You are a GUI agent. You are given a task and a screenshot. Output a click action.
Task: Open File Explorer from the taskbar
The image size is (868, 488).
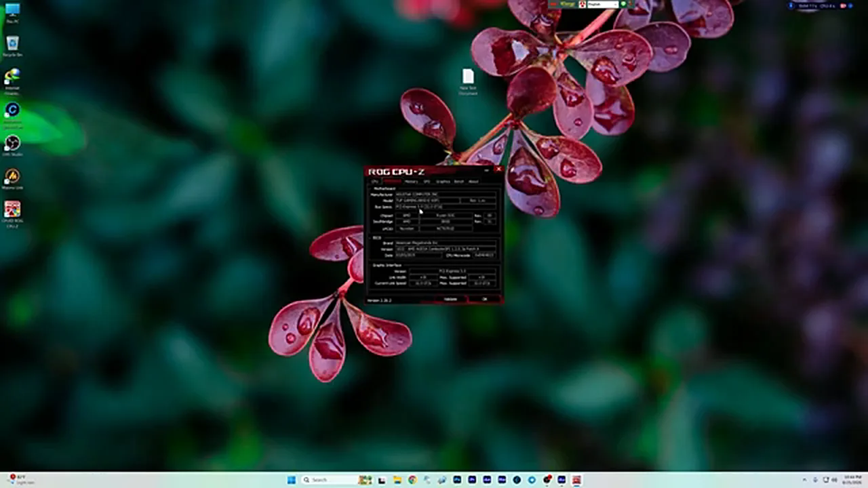pos(397,480)
